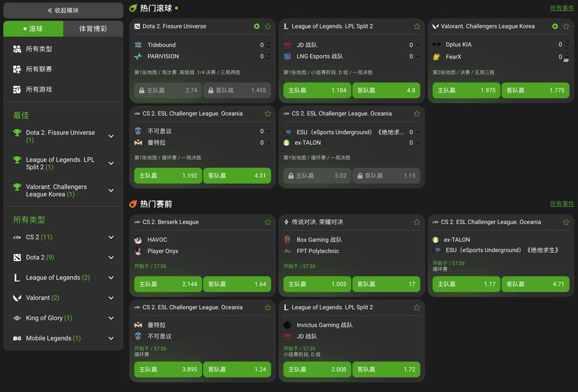Click the FearX team logo

click(x=436, y=57)
